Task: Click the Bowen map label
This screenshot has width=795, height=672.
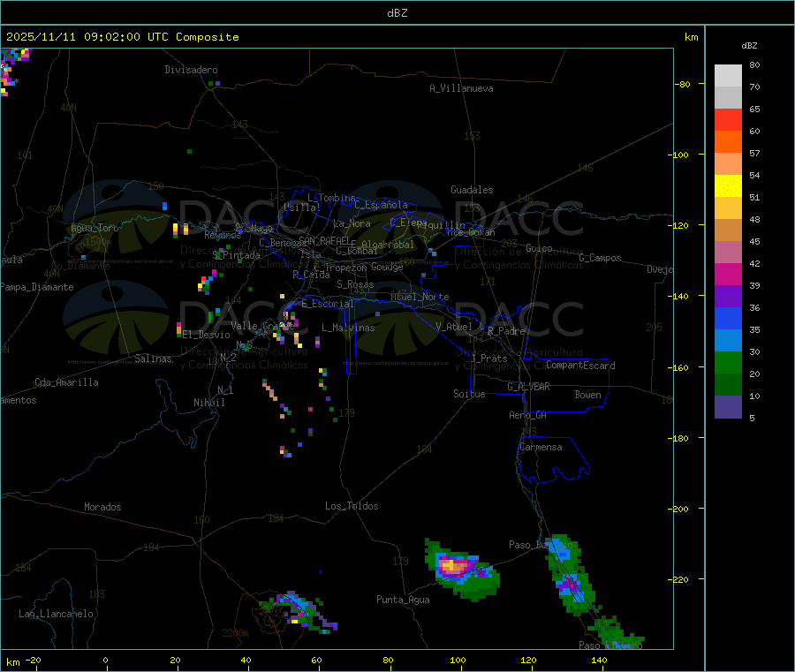Action: pos(588,395)
